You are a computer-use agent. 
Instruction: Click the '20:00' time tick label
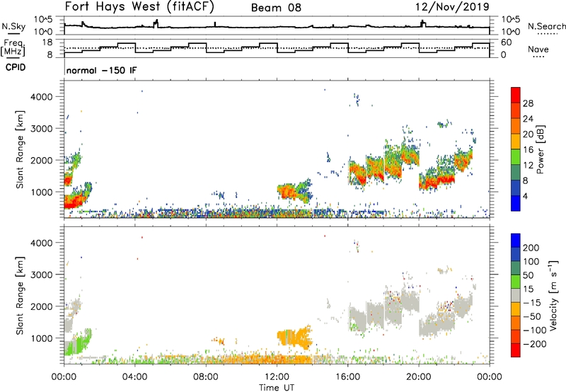click(419, 377)
